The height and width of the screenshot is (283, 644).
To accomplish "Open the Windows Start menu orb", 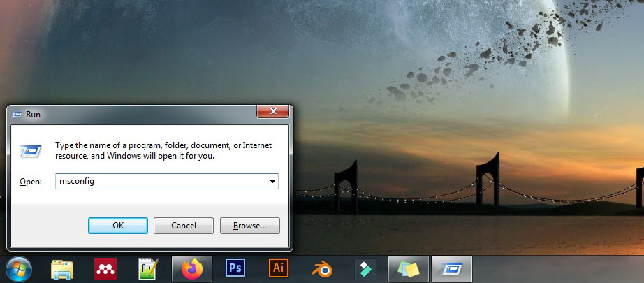I will pyautogui.click(x=18, y=268).
